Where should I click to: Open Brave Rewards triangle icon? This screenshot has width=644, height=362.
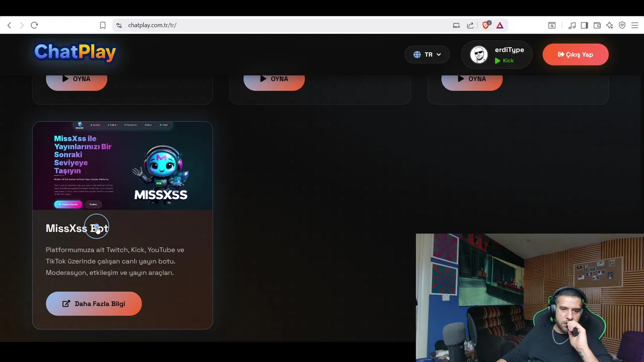tap(500, 25)
